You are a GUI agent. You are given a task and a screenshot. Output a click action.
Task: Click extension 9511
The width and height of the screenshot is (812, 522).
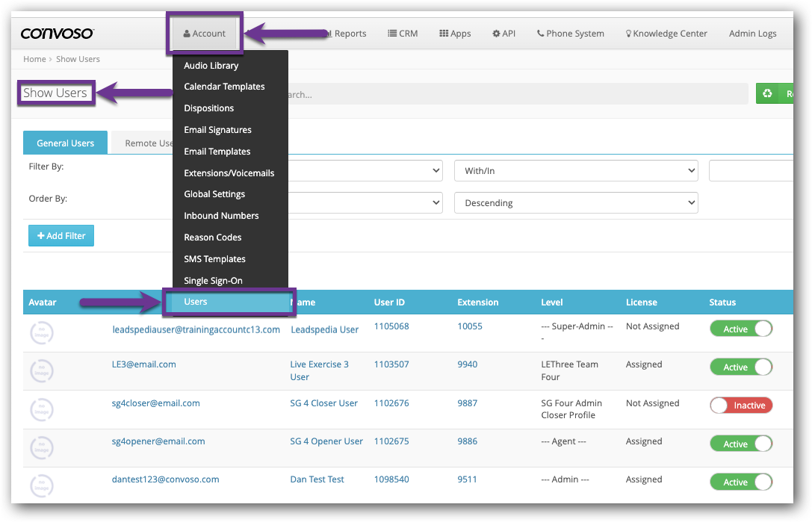coord(467,479)
